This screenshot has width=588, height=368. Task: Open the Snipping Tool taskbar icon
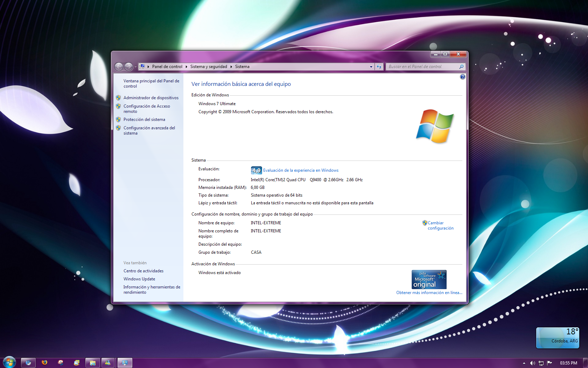61,363
